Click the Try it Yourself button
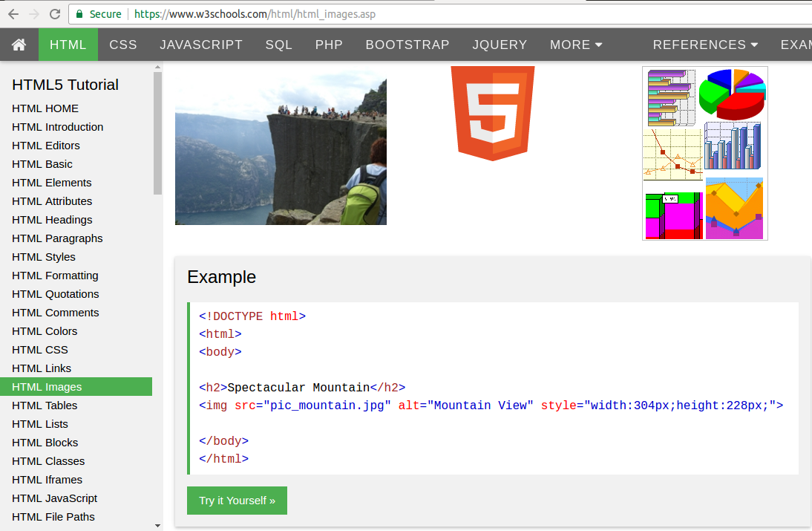Viewport: 812px width, 531px height. pos(238,501)
